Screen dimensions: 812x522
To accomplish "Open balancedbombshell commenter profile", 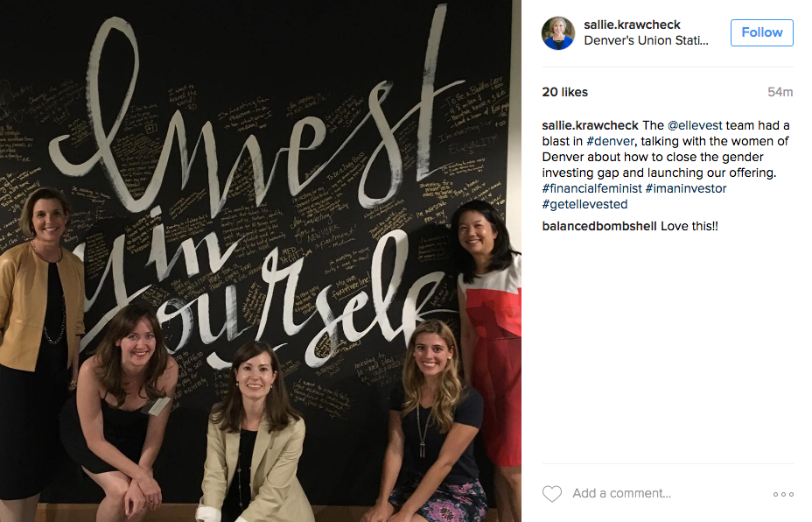I will [x=599, y=226].
